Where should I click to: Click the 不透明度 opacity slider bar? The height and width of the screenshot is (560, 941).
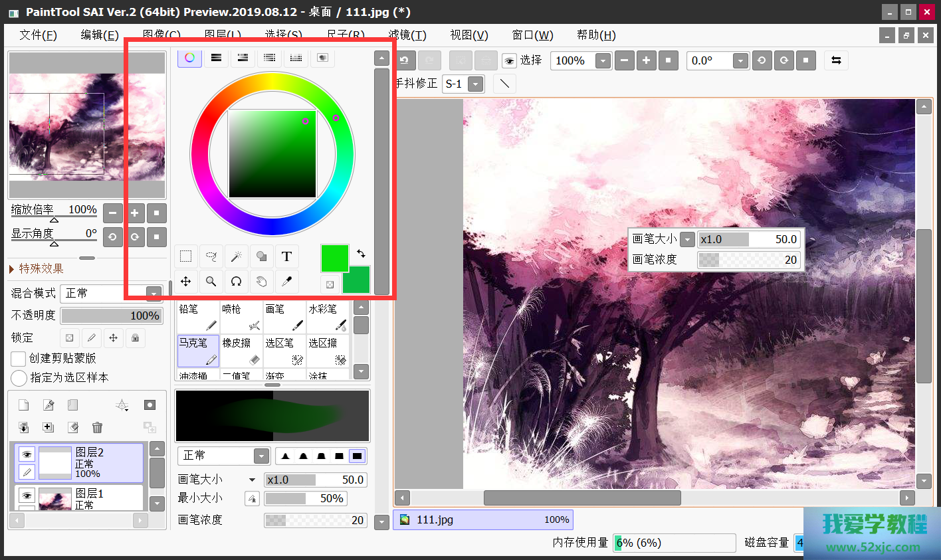coord(111,316)
